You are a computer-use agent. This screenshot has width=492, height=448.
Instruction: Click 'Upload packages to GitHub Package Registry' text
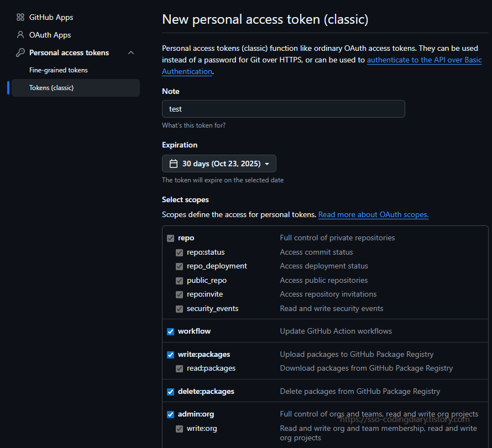tap(357, 354)
